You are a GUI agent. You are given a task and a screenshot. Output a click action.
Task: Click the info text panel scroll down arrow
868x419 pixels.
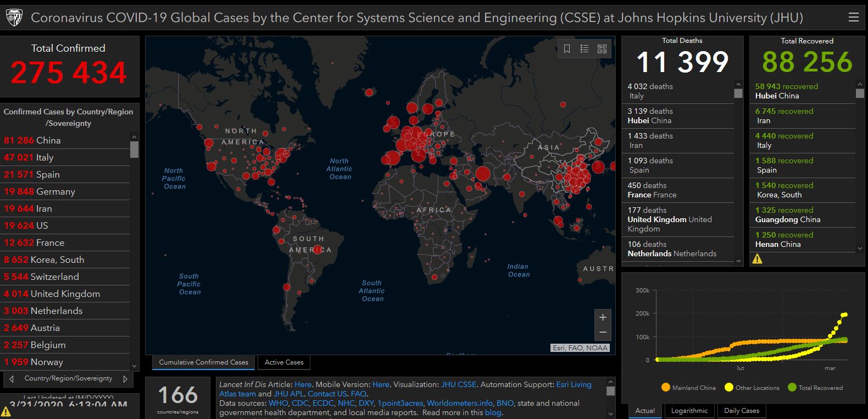pyautogui.click(x=610, y=414)
